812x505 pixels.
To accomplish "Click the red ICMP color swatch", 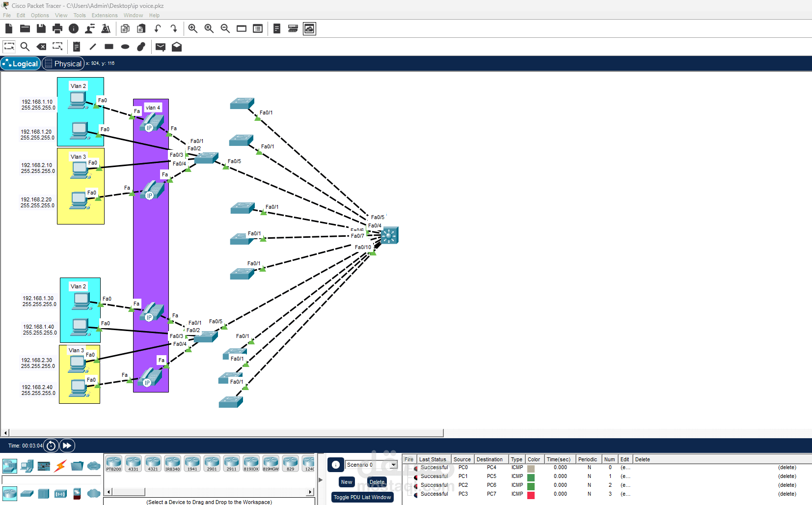I will click(531, 495).
